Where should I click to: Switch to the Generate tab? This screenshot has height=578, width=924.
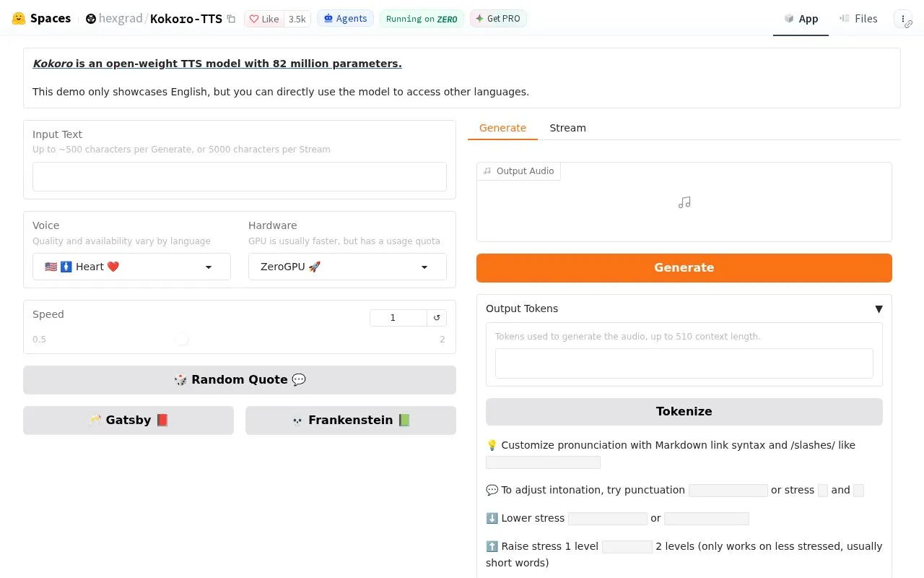click(x=502, y=128)
